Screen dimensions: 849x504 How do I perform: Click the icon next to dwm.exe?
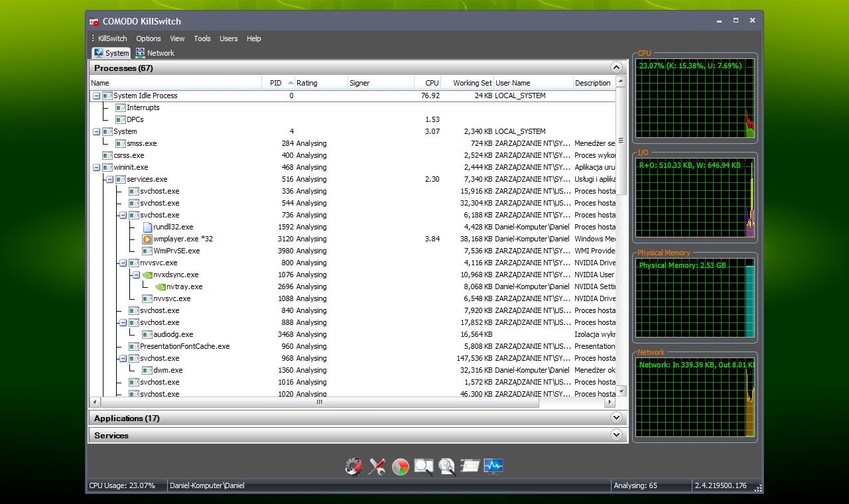coord(147,370)
